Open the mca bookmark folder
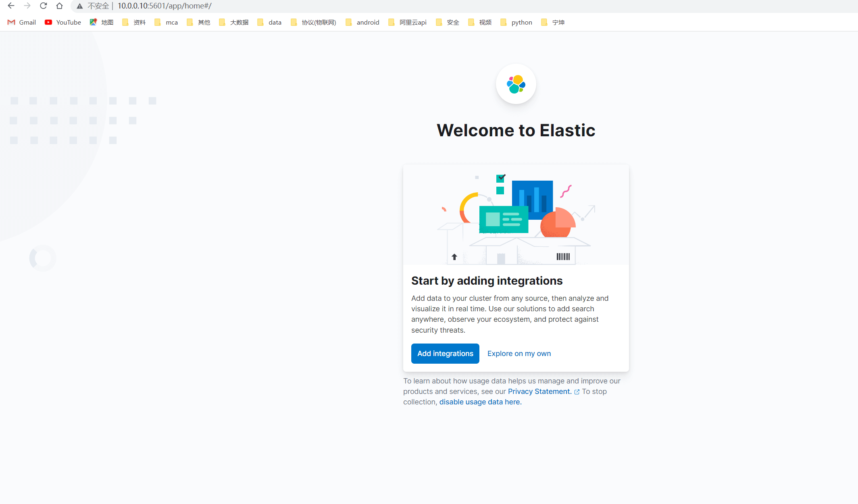The image size is (858, 504). pyautogui.click(x=166, y=22)
